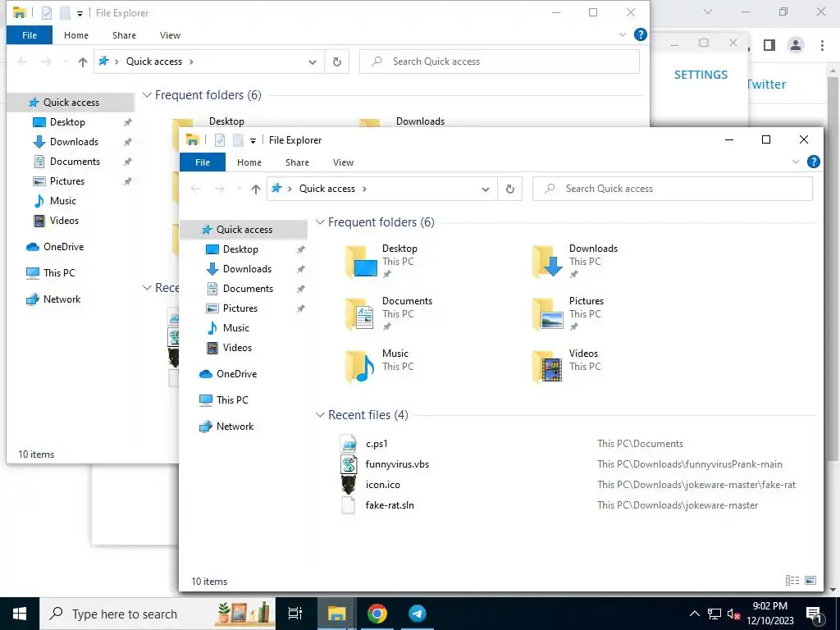Viewport: 840px width, 630px height.
Task: Select Desktop in front window's navigation pane
Action: click(x=240, y=249)
